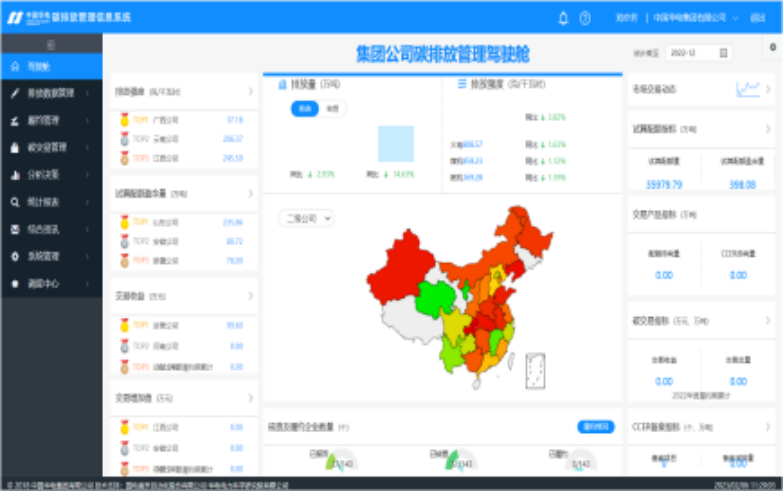The height and width of the screenshot is (492, 783).
Task: Click the building icon beside 排放量
Action: [x=282, y=84]
